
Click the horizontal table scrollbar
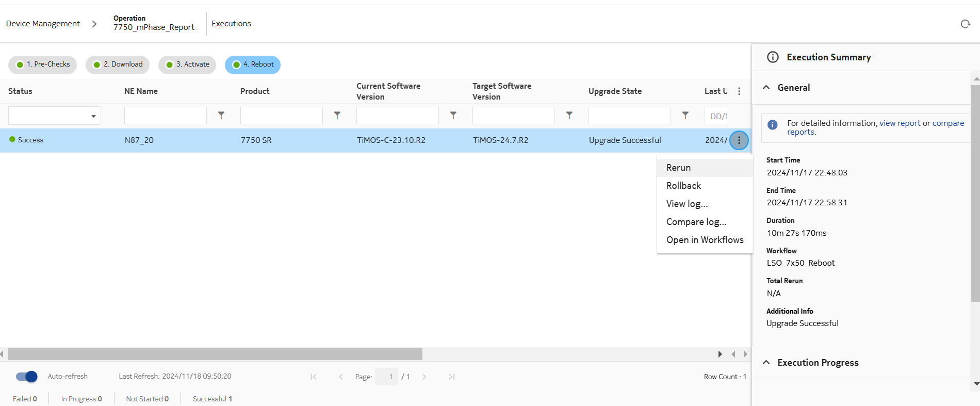click(215, 354)
